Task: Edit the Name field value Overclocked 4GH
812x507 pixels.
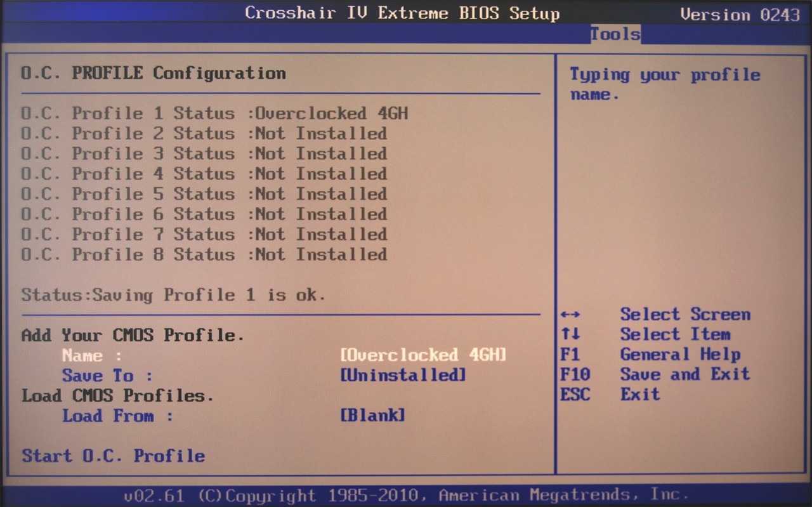Action: tap(423, 355)
